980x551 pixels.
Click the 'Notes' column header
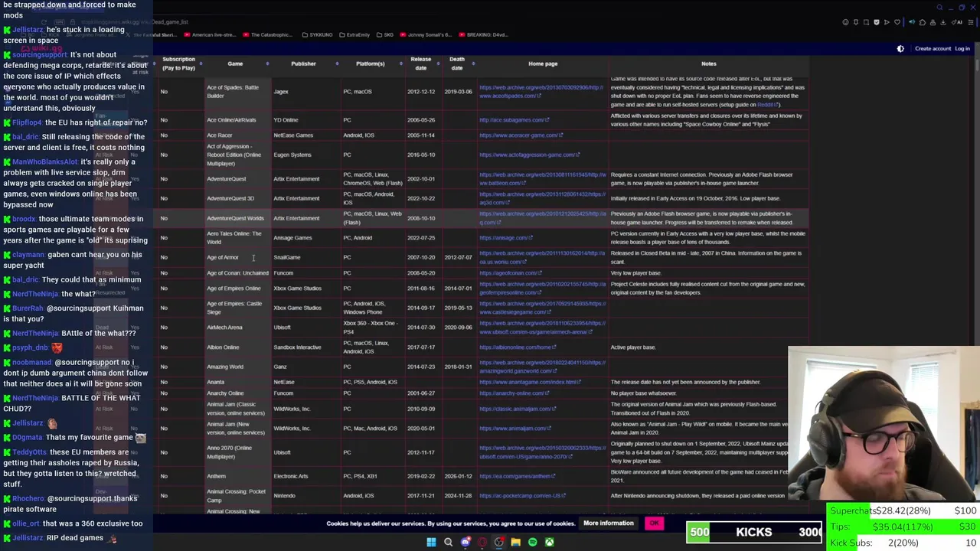(x=708, y=64)
